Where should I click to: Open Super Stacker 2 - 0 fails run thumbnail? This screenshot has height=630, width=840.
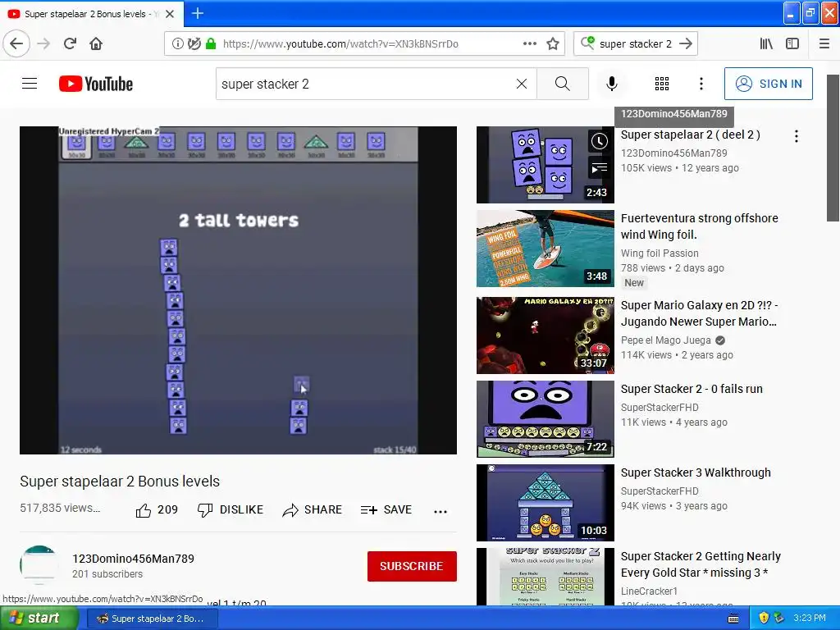[545, 419]
